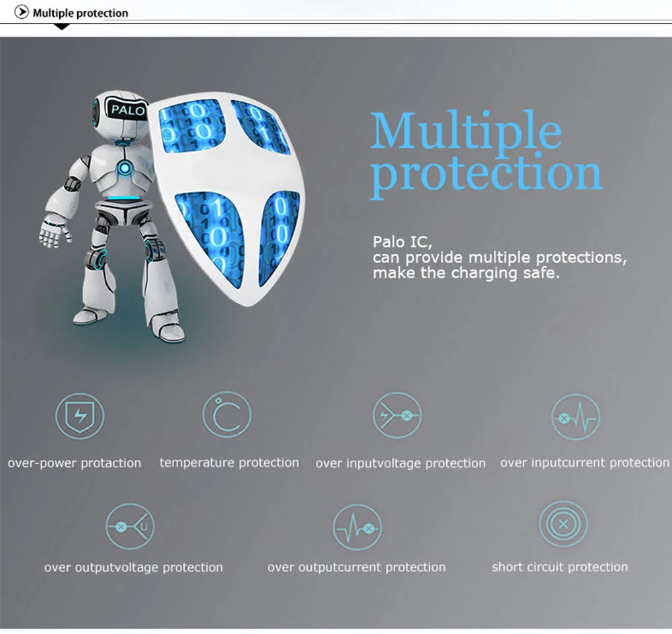Click the 'over-power protaction' label
Viewport: 672px width, 634px height.
[x=74, y=463]
